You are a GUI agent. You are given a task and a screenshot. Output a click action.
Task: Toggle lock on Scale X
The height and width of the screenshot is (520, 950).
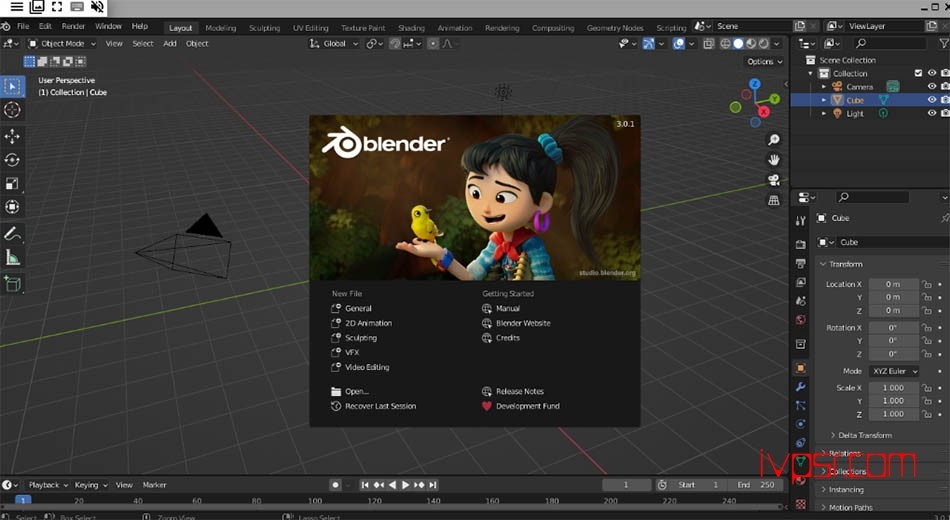click(x=926, y=388)
